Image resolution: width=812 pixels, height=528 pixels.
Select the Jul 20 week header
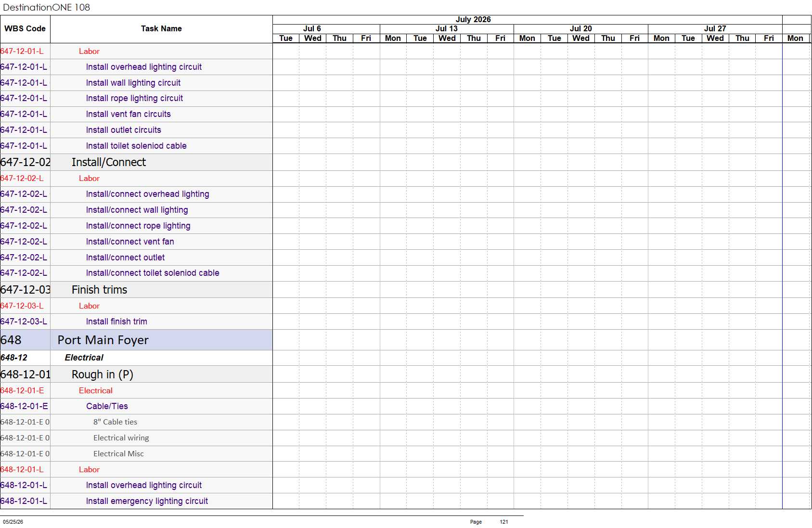click(x=581, y=29)
